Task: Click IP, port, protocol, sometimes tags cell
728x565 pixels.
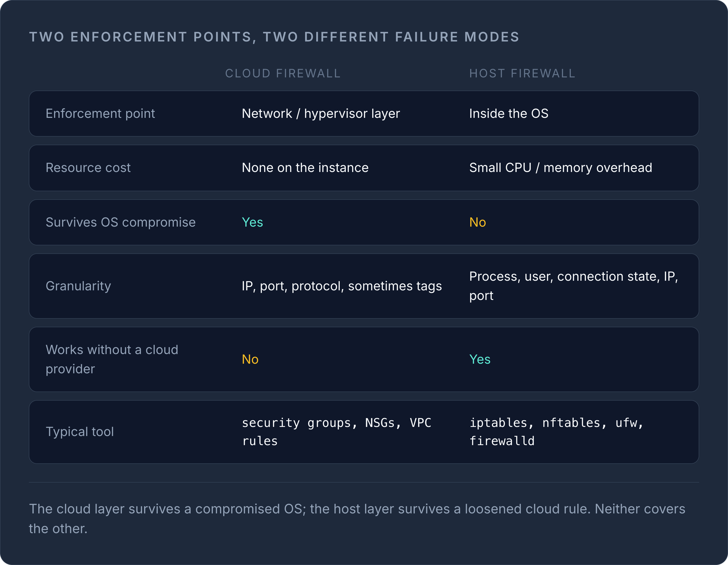Action: pos(342,286)
